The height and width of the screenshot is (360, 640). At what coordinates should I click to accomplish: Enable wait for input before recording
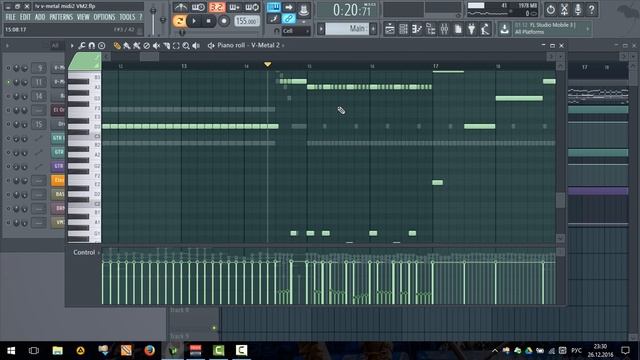coord(198,7)
